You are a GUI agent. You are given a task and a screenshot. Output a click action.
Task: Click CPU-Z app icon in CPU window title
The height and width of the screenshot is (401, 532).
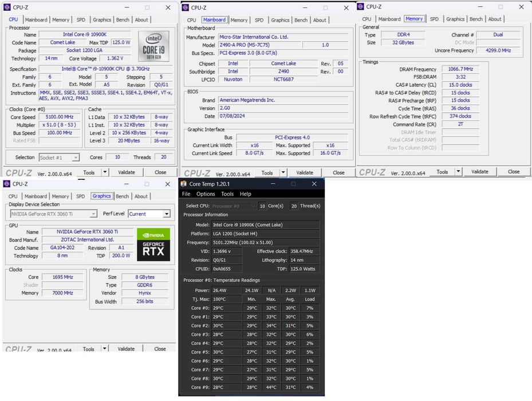[x=7, y=7]
